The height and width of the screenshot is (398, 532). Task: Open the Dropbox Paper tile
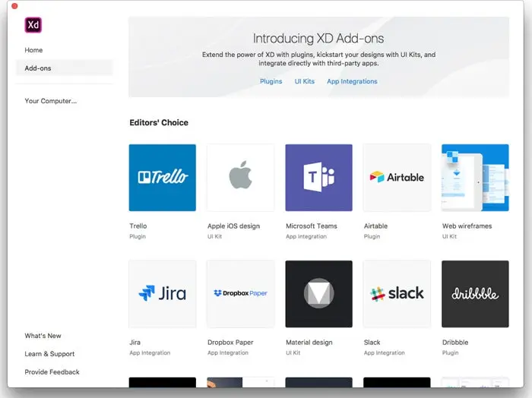pos(241,294)
